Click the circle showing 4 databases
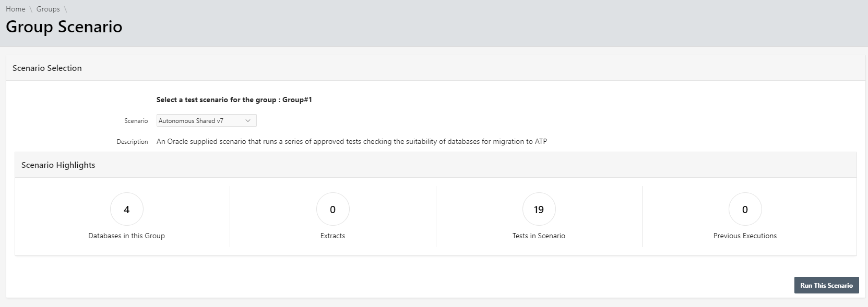This screenshot has height=307, width=868. tap(126, 210)
